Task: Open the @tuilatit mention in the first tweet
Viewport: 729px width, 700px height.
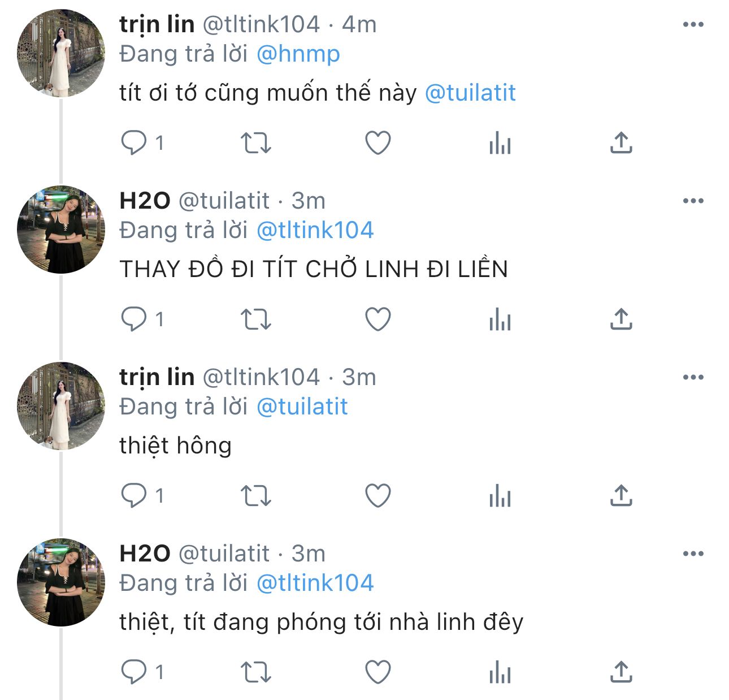Action: [470, 93]
